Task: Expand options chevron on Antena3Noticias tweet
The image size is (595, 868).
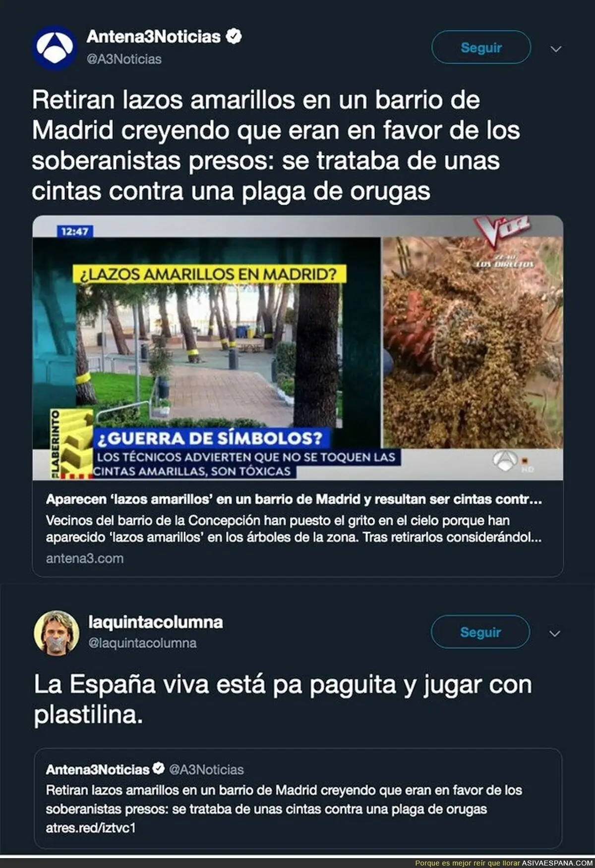Action: click(x=556, y=49)
